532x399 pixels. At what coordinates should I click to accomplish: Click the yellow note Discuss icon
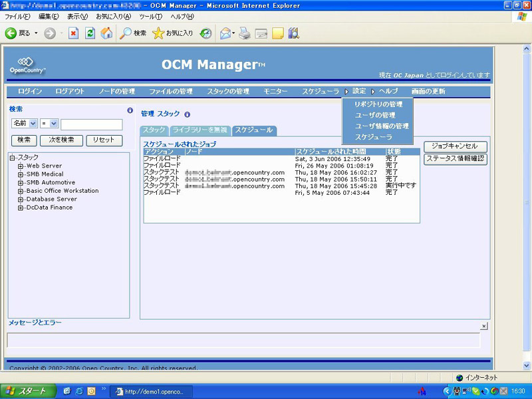point(277,33)
